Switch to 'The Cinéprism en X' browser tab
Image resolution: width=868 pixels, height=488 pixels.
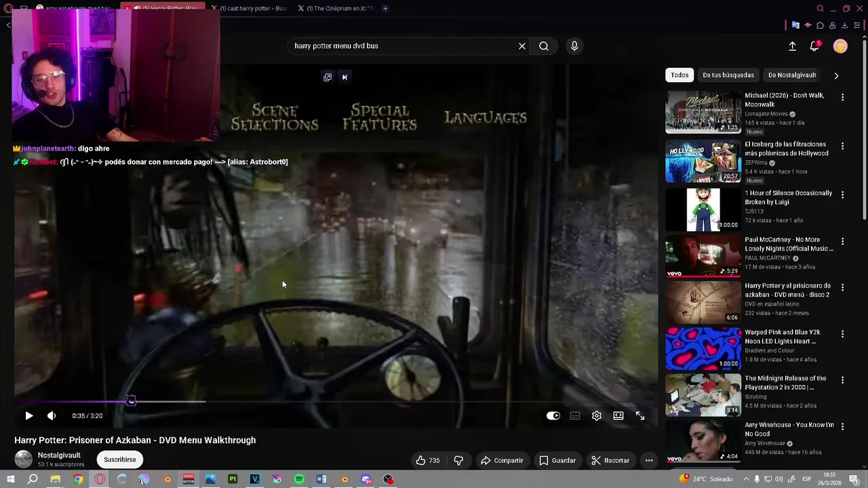(339, 8)
